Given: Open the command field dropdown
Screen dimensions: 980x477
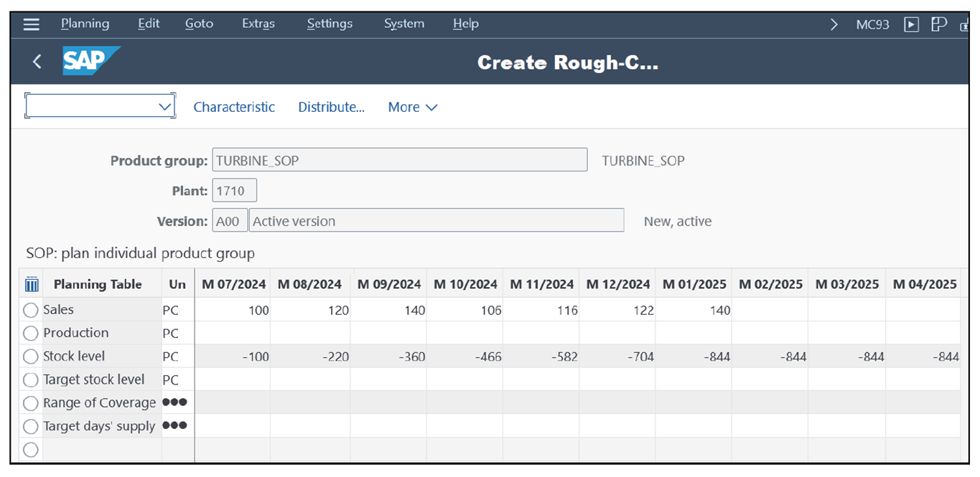Looking at the screenshot, I should click(165, 107).
